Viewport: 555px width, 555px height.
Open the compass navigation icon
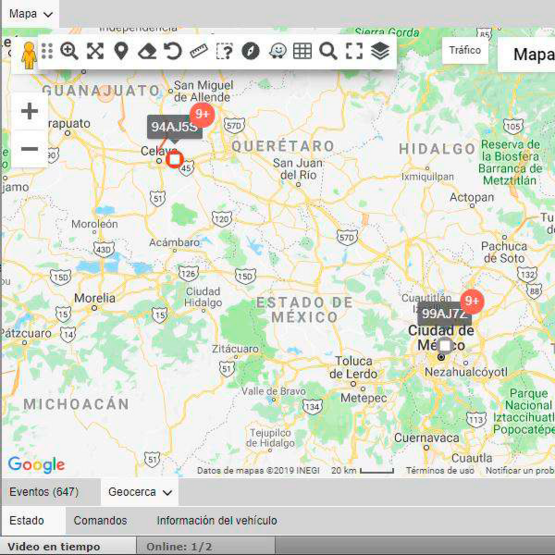251,51
